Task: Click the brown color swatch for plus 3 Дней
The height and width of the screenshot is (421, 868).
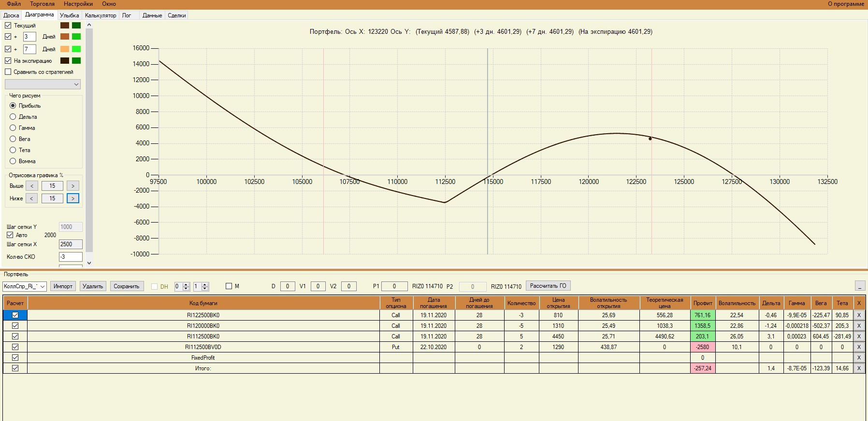Action: [x=65, y=37]
